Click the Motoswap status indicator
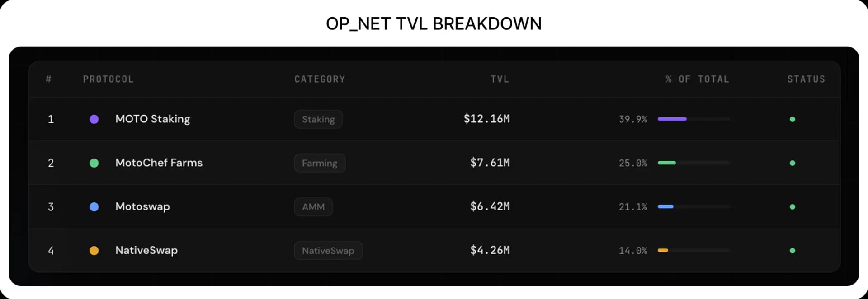The width and height of the screenshot is (868, 299). click(793, 207)
